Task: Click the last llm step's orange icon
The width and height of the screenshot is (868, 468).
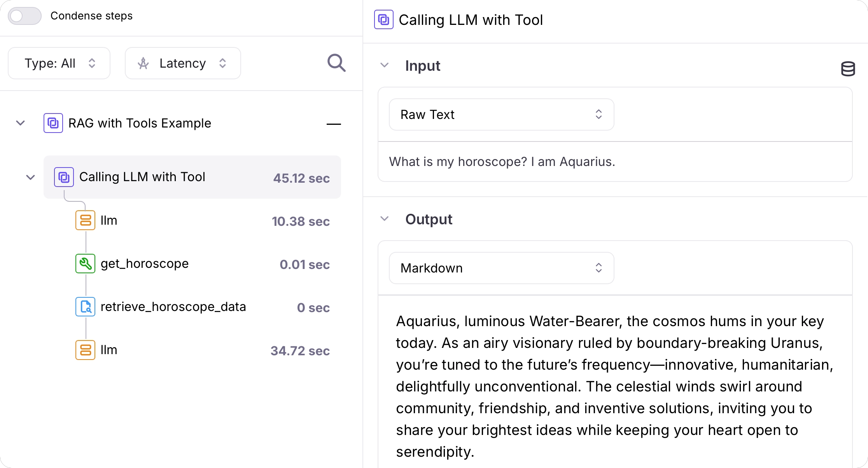Action: 85,350
